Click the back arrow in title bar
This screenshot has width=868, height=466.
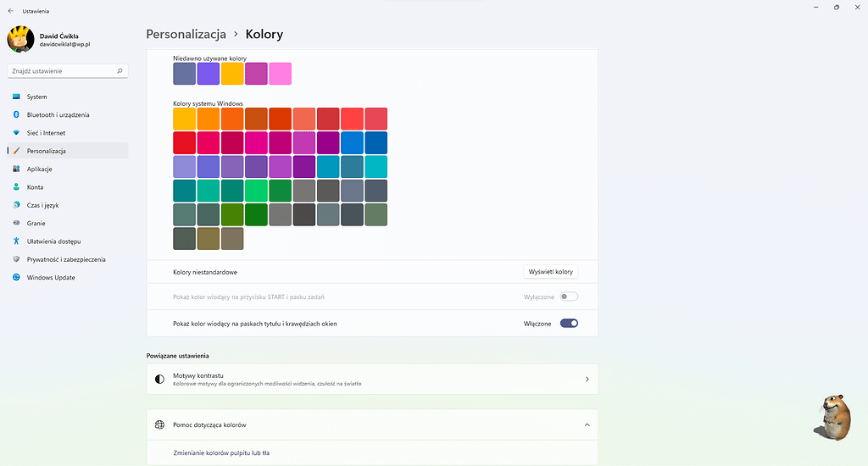pyautogui.click(x=10, y=11)
